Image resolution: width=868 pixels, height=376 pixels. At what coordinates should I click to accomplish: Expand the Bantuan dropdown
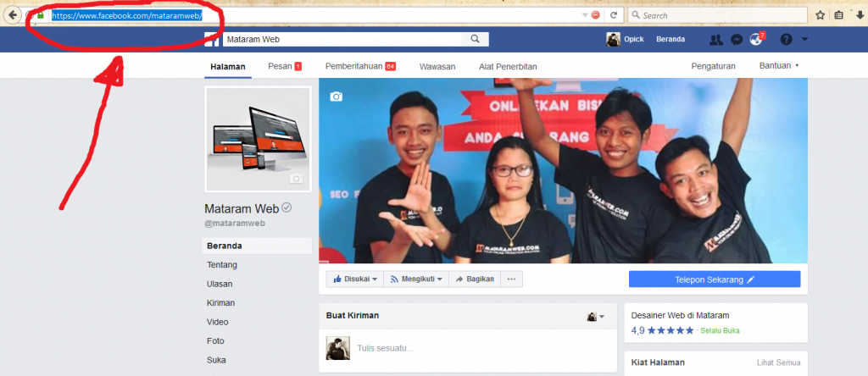coord(779,66)
